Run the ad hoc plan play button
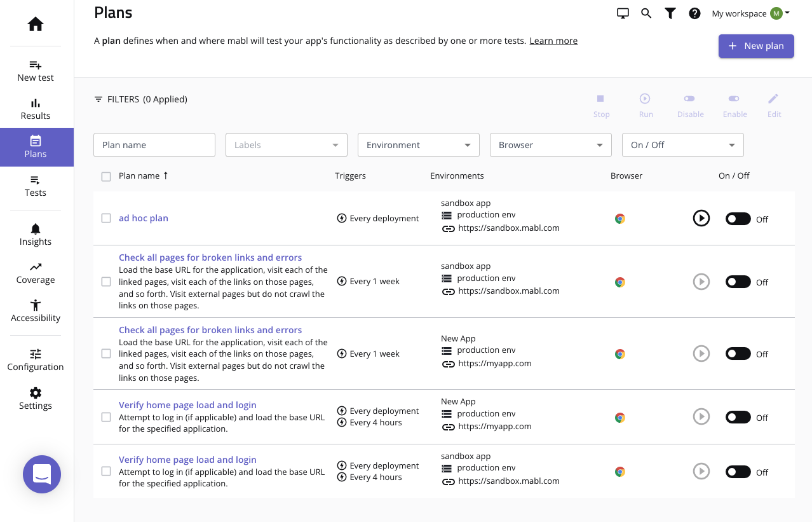Image resolution: width=812 pixels, height=522 pixels. [x=701, y=219]
